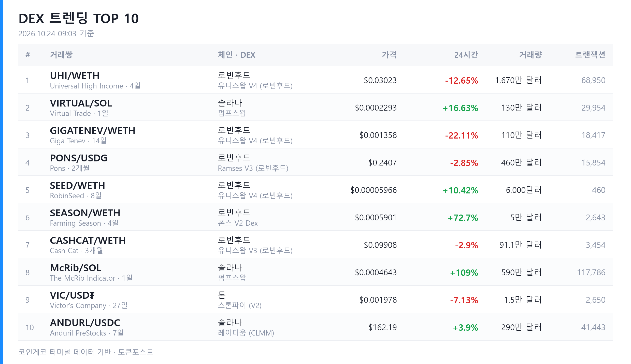Click the 2026.10.24 09:03 기준 timestamp
Image resolution: width=631 pixels, height=364 pixels.
pos(56,34)
